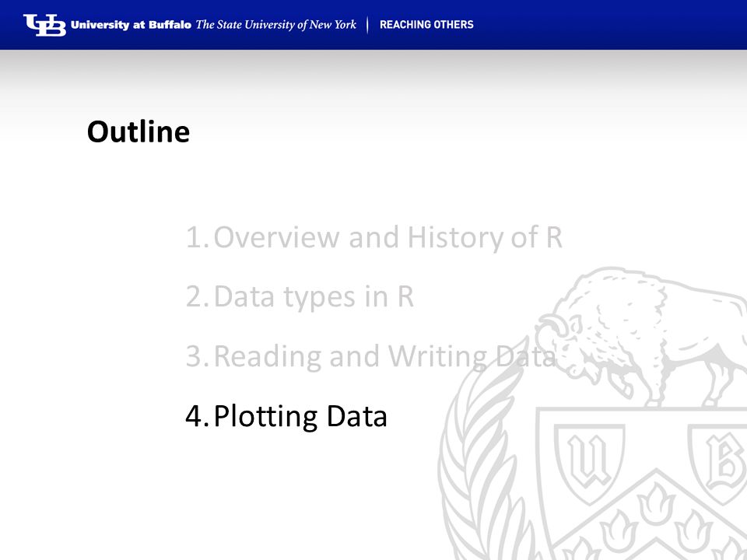The height and width of the screenshot is (560, 747).
Task: Click the faded list number 3
Action: coord(197,357)
